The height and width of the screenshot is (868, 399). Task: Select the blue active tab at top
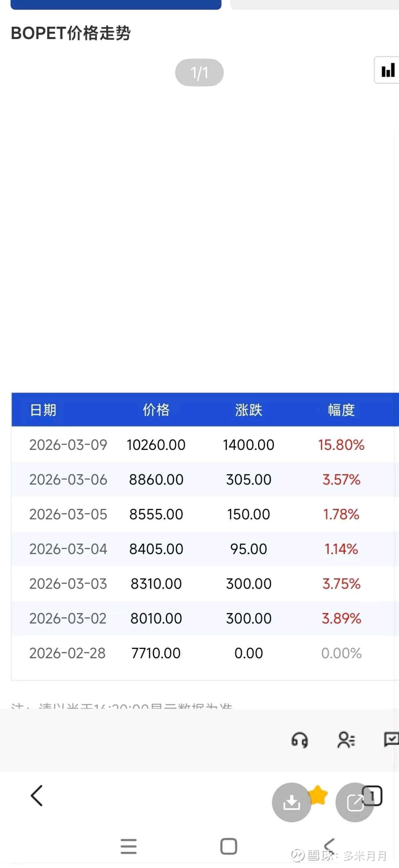[x=116, y=4]
